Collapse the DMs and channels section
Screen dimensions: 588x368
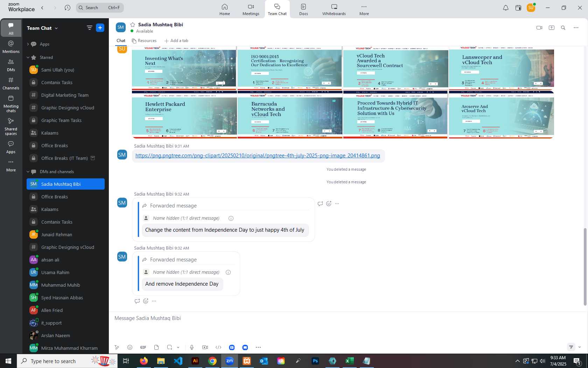[x=28, y=172]
